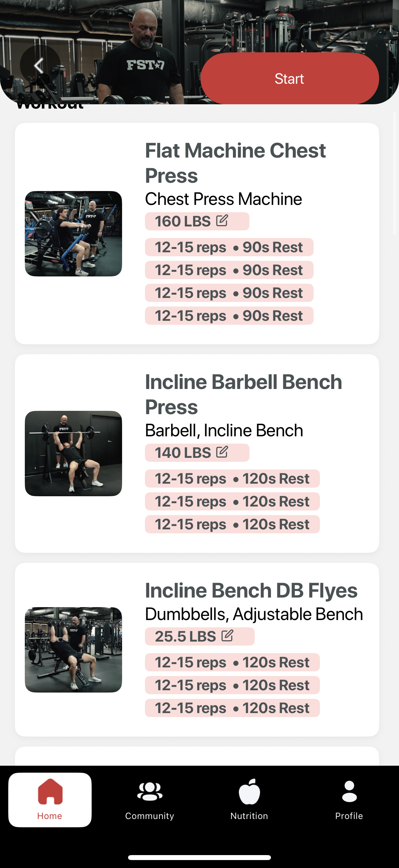This screenshot has width=399, height=868.
Task: Select Flat Machine Chest Press title
Action: click(x=235, y=163)
